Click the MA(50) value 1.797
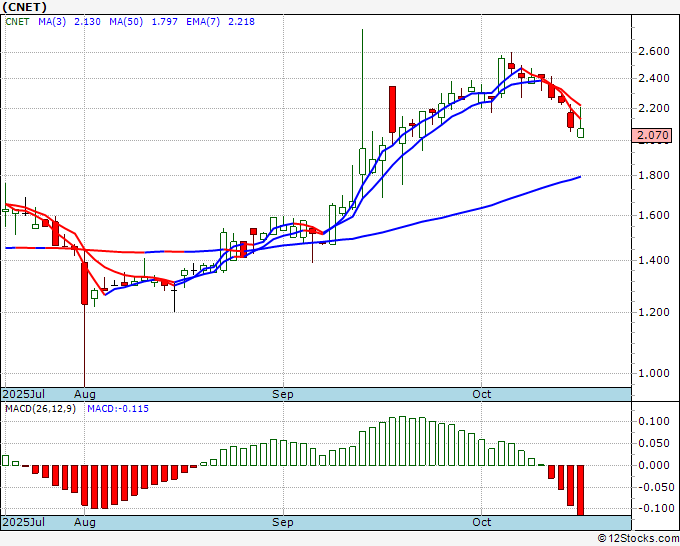 tap(164, 22)
